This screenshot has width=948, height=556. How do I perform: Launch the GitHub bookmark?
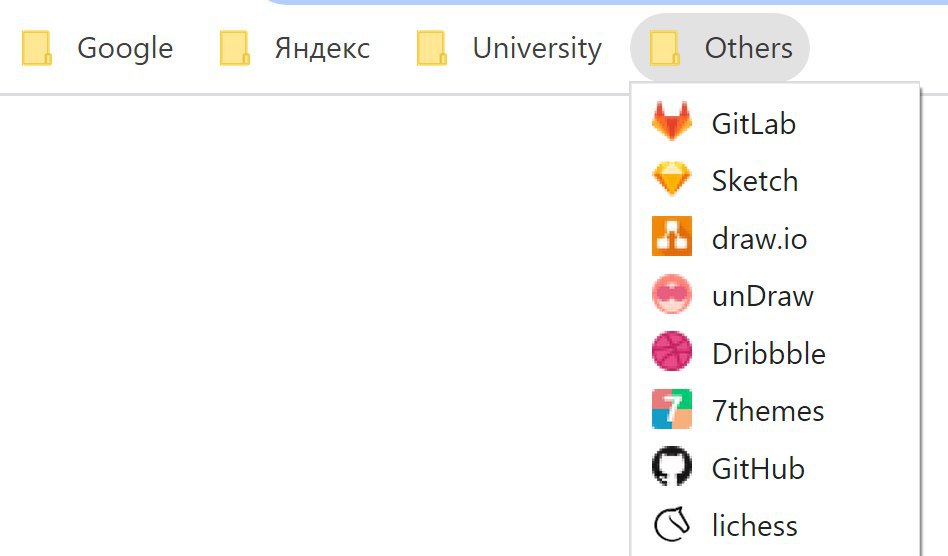tap(775, 468)
